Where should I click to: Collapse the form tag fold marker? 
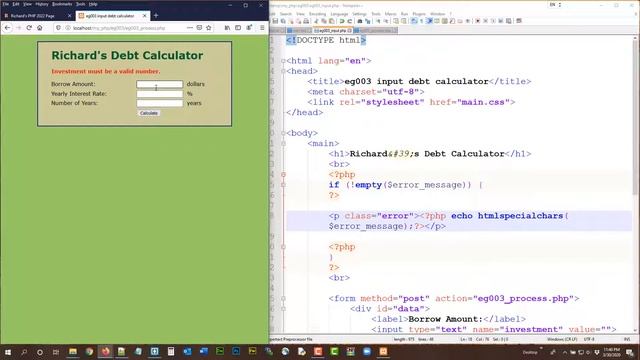[x=283, y=298]
